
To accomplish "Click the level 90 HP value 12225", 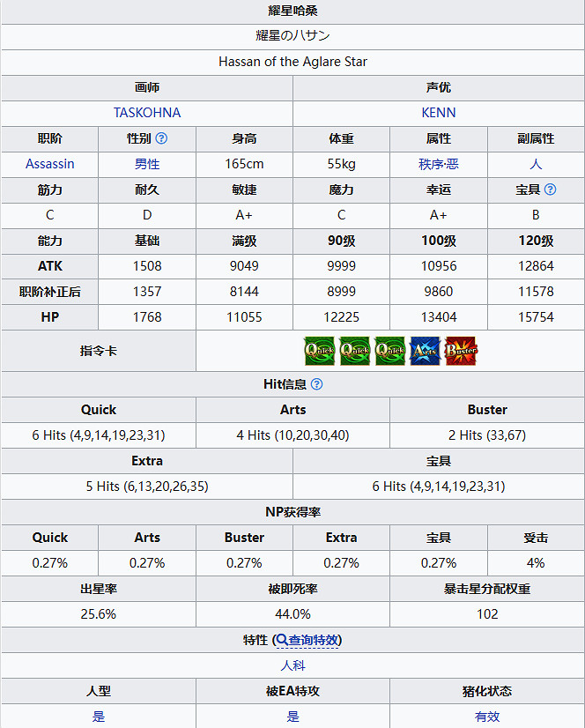I will [x=341, y=317].
